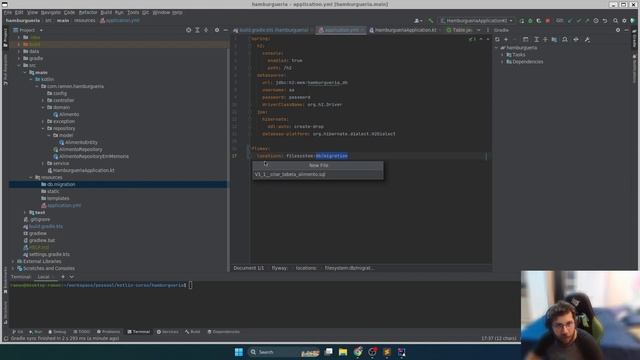Open the Dependencies tool window tab

coord(223,332)
